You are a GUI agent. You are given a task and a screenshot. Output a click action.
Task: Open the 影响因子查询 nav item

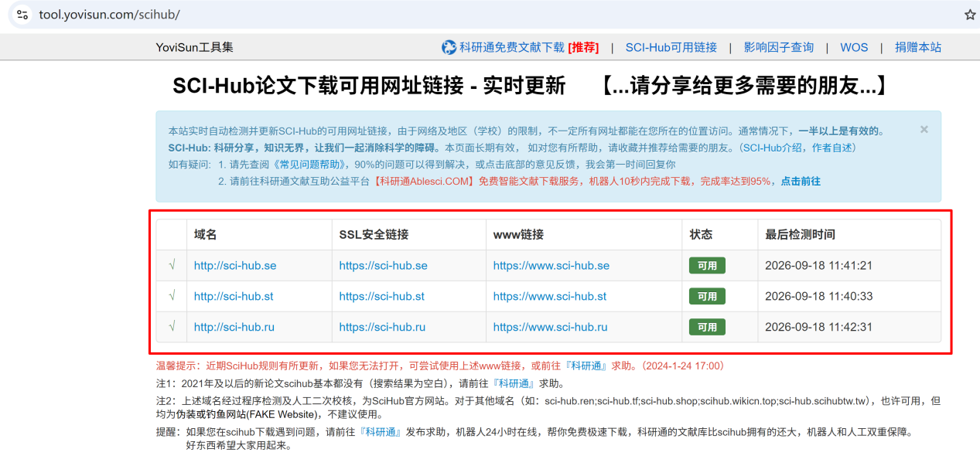(x=779, y=47)
